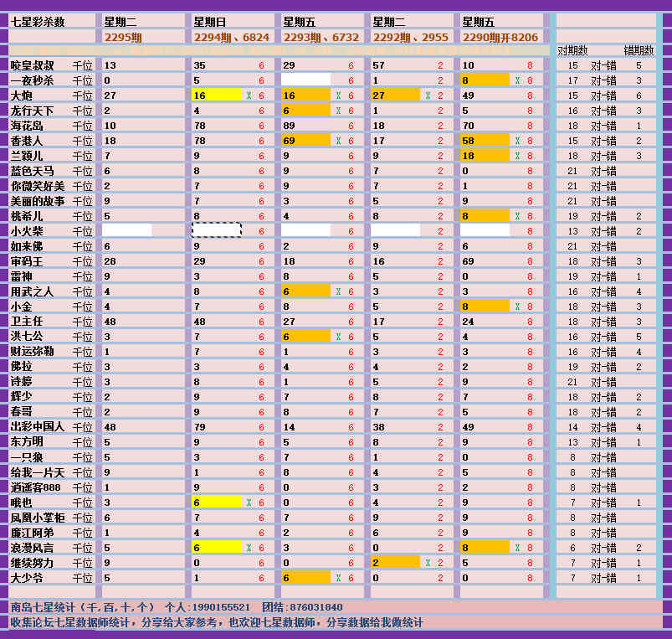Click the empty white cell in 一夜秒杀 row
This screenshot has width=672, height=639.
click(x=305, y=80)
